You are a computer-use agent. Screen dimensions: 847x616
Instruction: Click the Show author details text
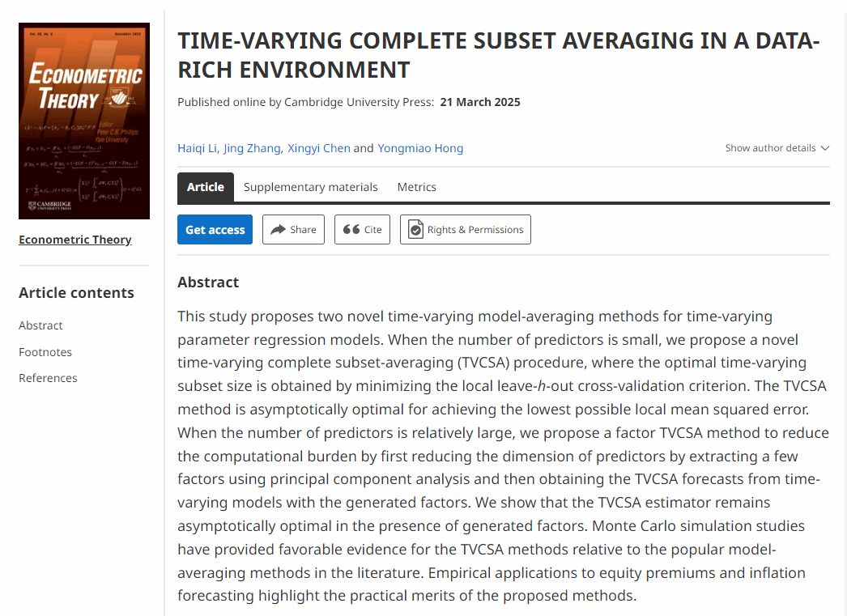770,148
